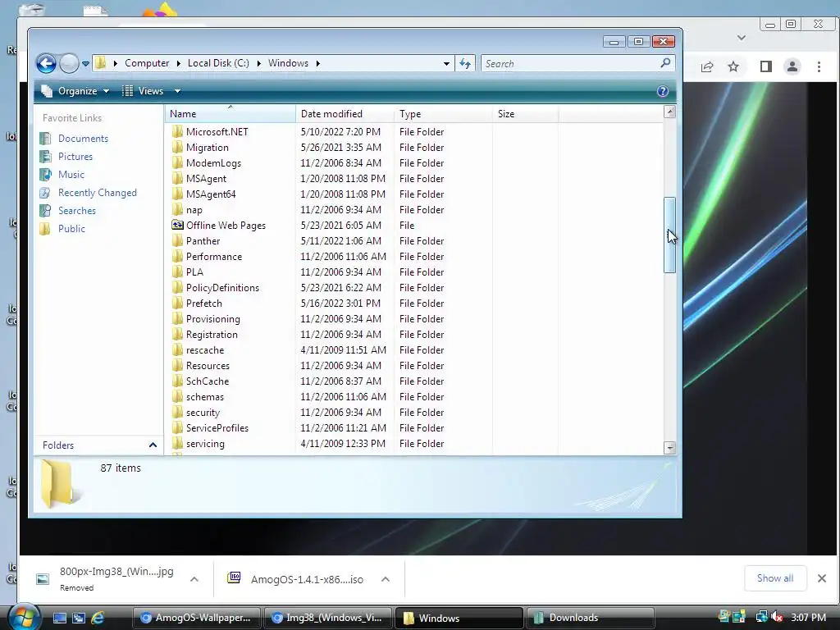The image size is (840, 630).
Task: Expand arrow after Windows in breadcrumb
Action: point(318,63)
